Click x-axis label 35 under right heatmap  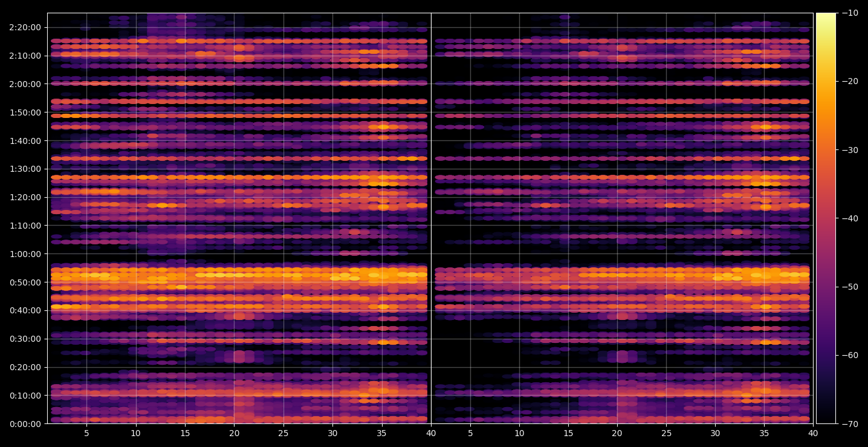click(764, 434)
